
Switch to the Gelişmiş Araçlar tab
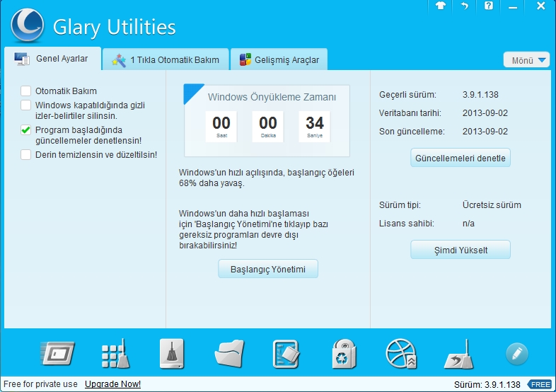[x=279, y=59]
